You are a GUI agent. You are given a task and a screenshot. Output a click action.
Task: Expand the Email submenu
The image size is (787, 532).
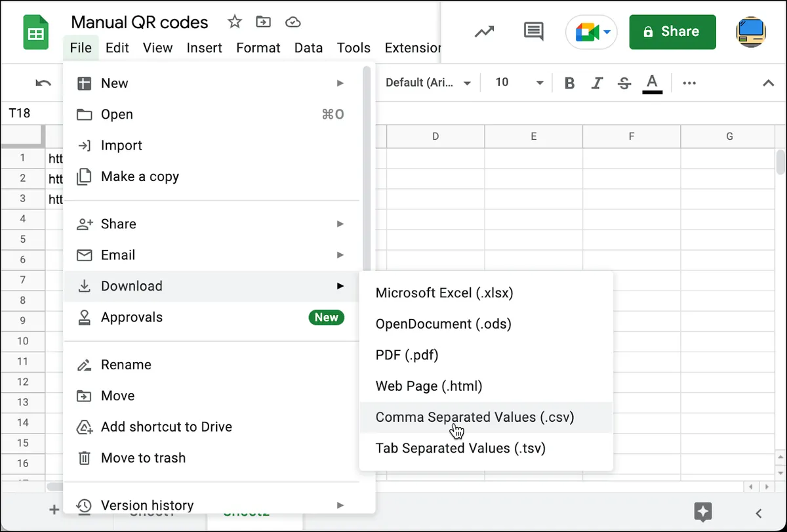(x=211, y=255)
